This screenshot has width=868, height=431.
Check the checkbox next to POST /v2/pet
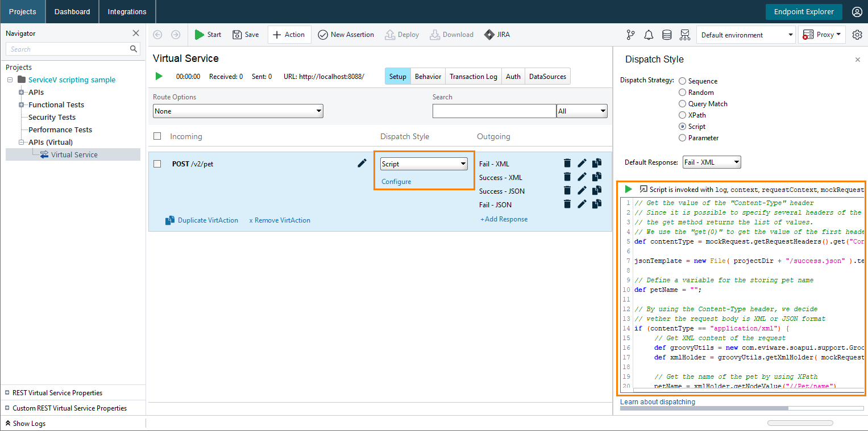(x=157, y=164)
